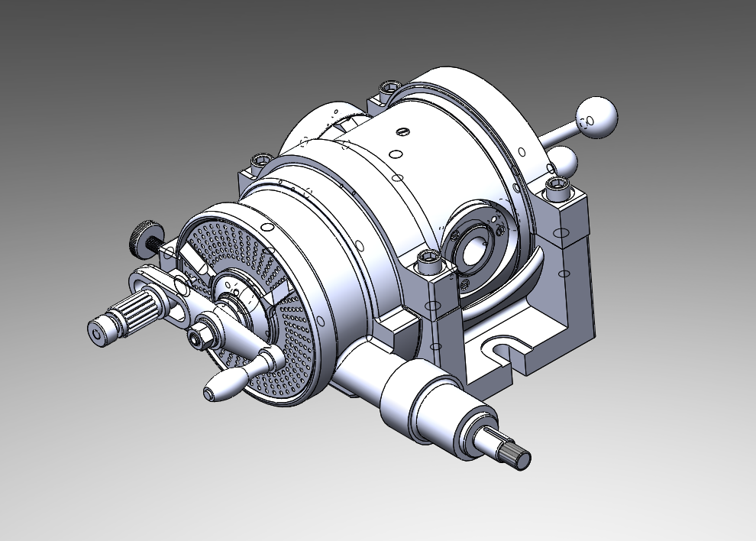Viewport: 756px width, 541px height.
Task: Select the hex nut on the crank arm
Action: coord(199,335)
